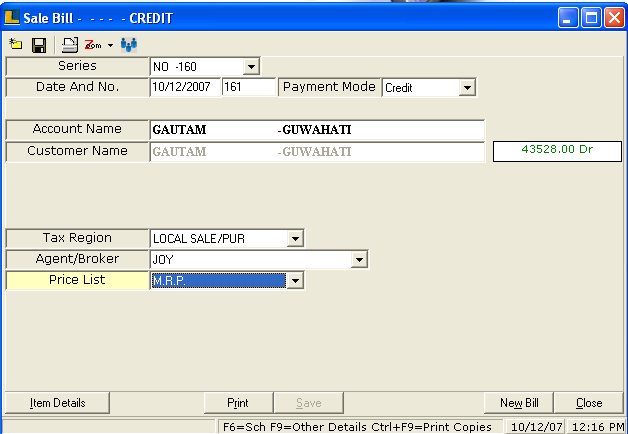The width and height of the screenshot is (628, 434).
Task: Open the Item Details button
Action: tap(57, 403)
